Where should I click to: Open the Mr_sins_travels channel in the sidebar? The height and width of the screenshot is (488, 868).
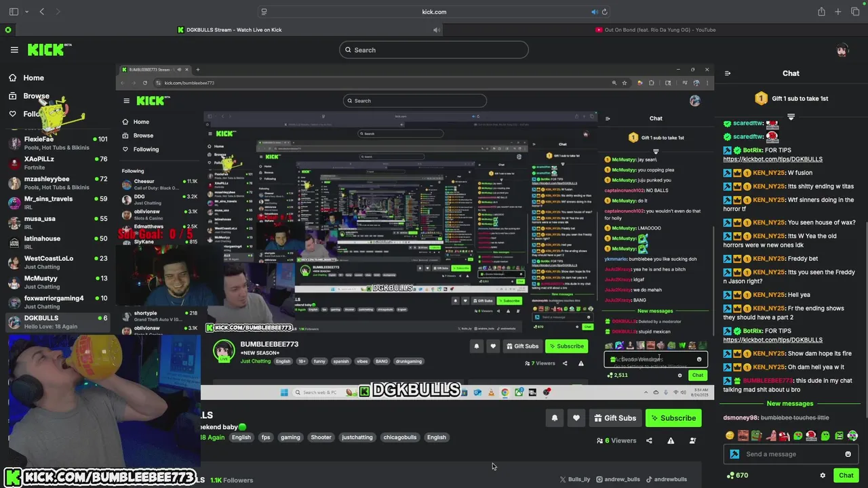coord(58,203)
